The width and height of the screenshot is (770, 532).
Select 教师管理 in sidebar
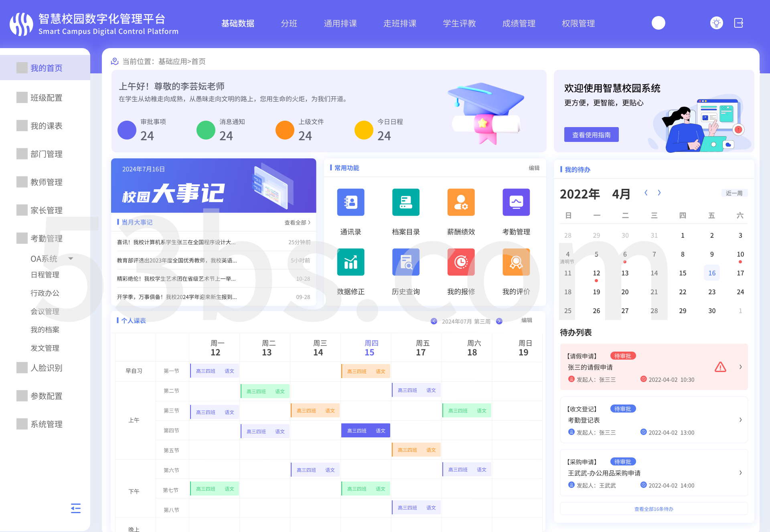coord(47,182)
